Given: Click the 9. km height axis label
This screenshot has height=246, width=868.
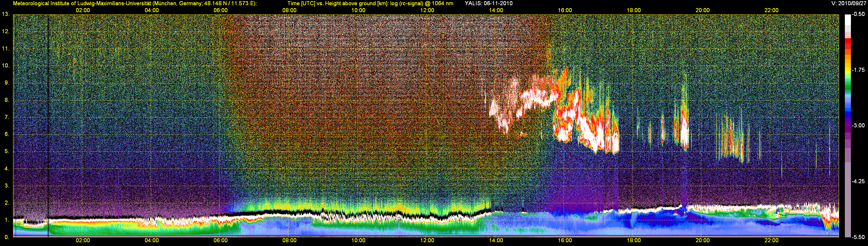Looking at the screenshot, I should coord(7,82).
